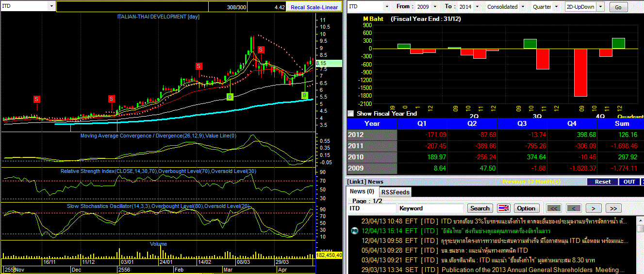Click the Sum column header
Viewport: 644px width, 274px height.
click(x=621, y=123)
